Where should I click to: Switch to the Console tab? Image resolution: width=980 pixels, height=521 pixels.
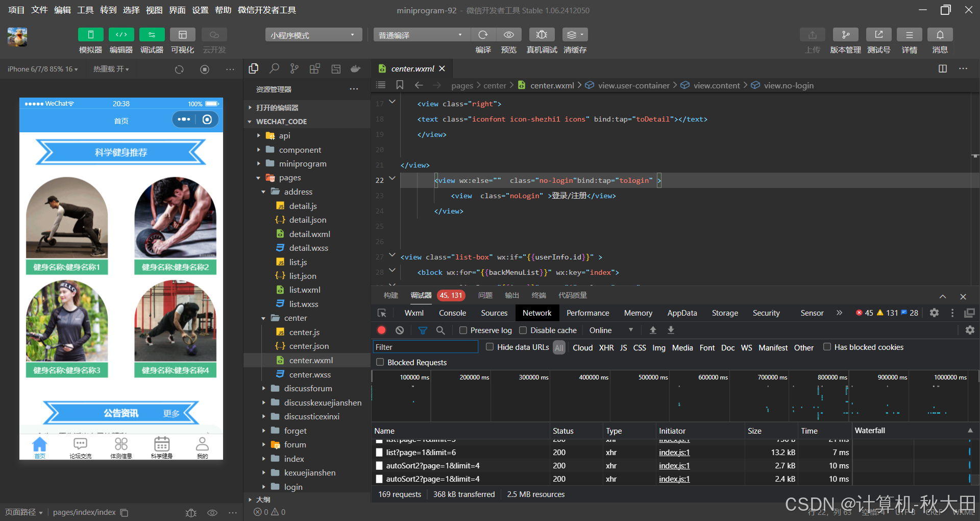point(452,313)
